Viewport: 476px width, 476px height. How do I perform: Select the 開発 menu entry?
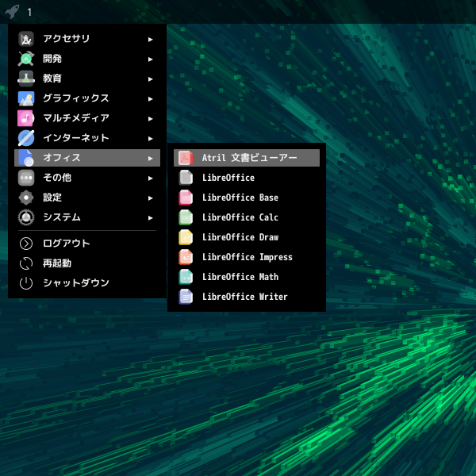point(52,59)
